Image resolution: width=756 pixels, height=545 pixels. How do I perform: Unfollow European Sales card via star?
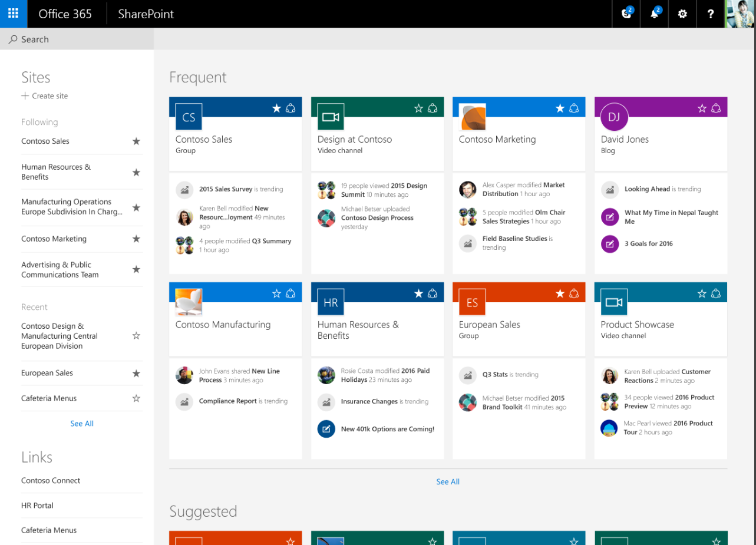coord(560,293)
